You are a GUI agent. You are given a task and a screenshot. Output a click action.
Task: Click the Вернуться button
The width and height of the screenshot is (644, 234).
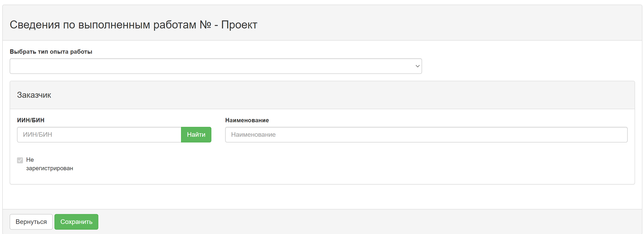point(31,222)
